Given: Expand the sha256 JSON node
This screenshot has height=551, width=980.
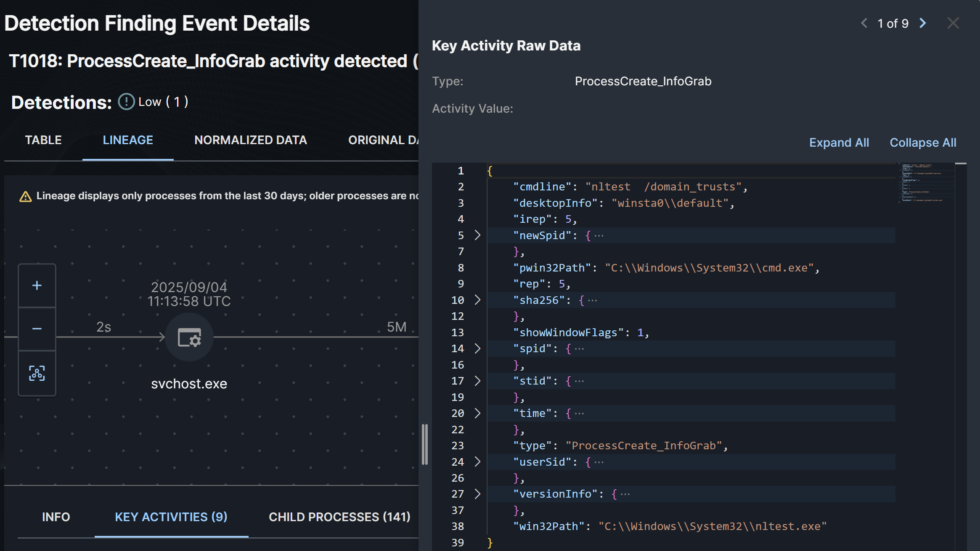Looking at the screenshot, I should [477, 300].
